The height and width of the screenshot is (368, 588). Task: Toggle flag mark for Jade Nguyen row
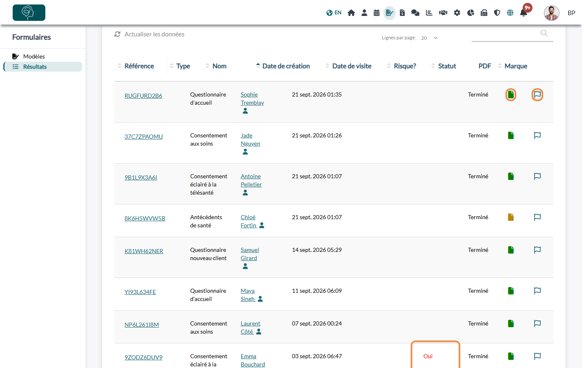tap(537, 135)
